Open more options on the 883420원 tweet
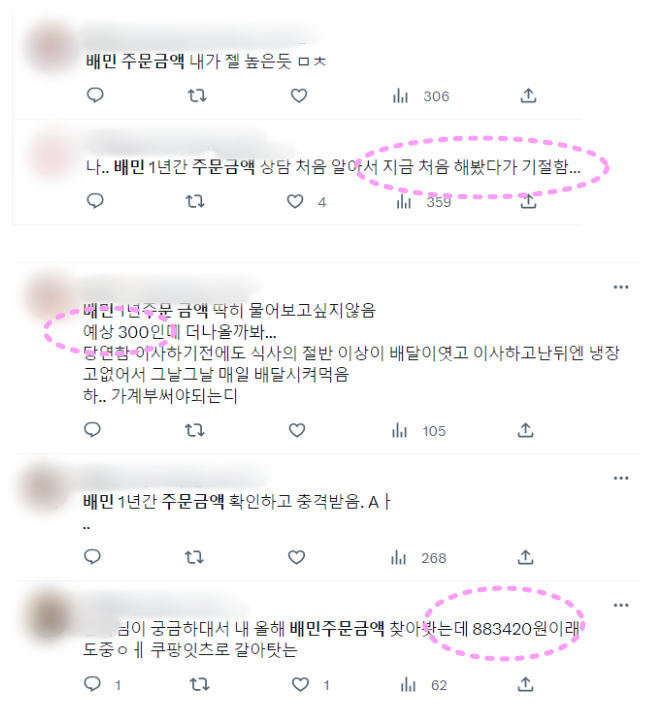Screen dimensions: 670x725 pos(621,605)
